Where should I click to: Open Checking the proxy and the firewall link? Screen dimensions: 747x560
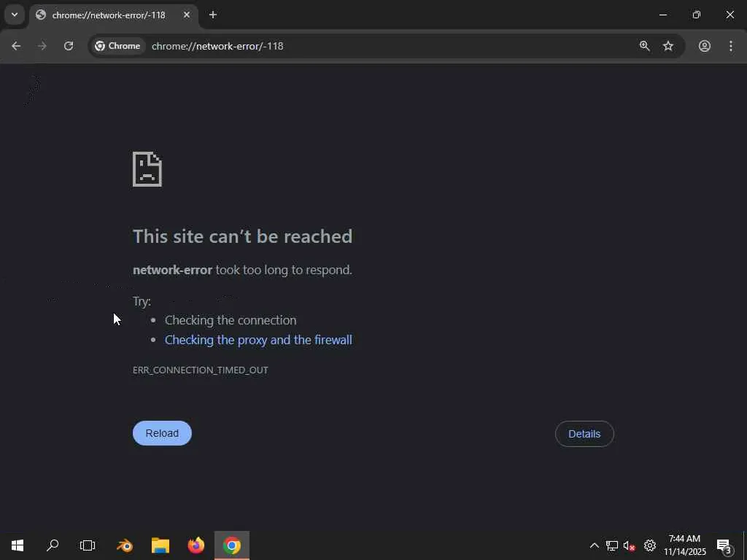258,340
